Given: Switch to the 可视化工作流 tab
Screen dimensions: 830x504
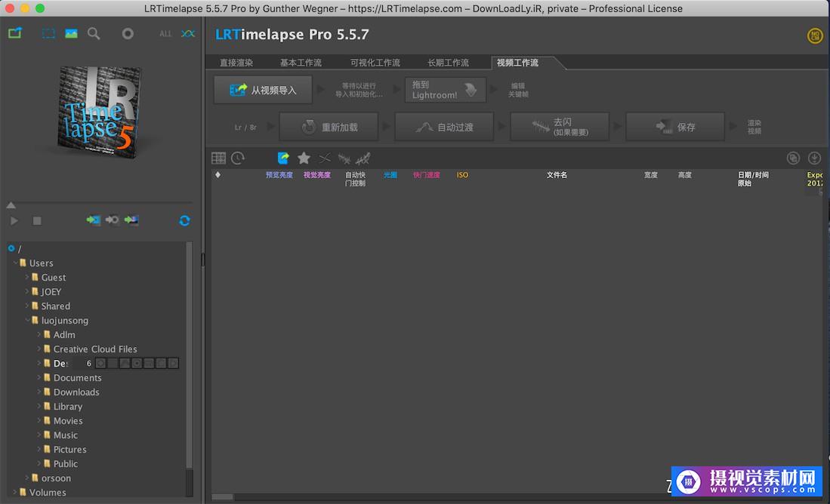Looking at the screenshot, I should click(x=375, y=63).
